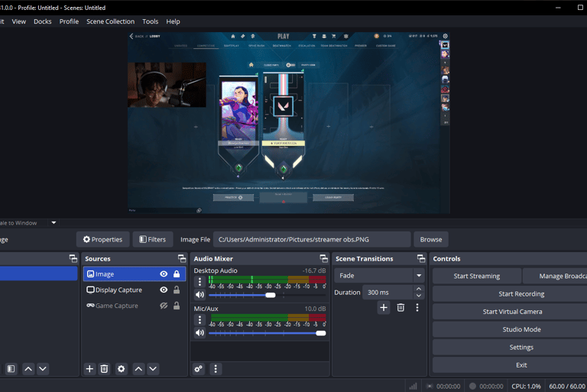Unlock the Image source
The width and height of the screenshot is (587, 392).
[177, 274]
